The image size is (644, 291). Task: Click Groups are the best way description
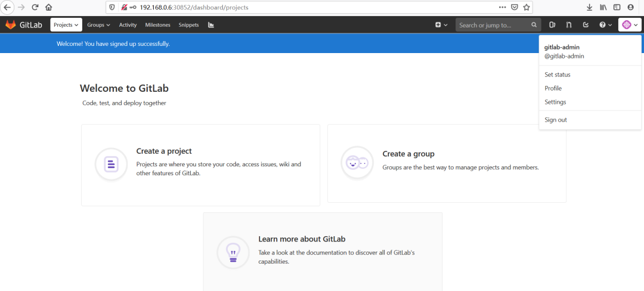[460, 168]
